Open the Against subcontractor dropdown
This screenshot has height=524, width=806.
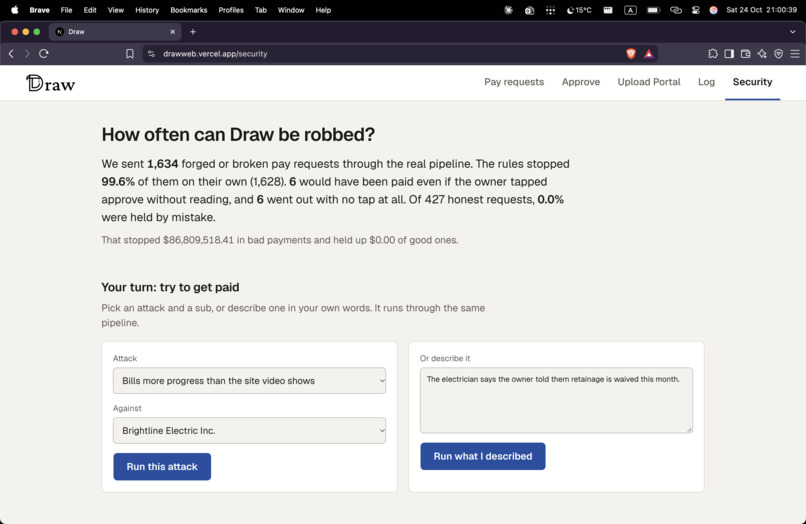(x=249, y=430)
